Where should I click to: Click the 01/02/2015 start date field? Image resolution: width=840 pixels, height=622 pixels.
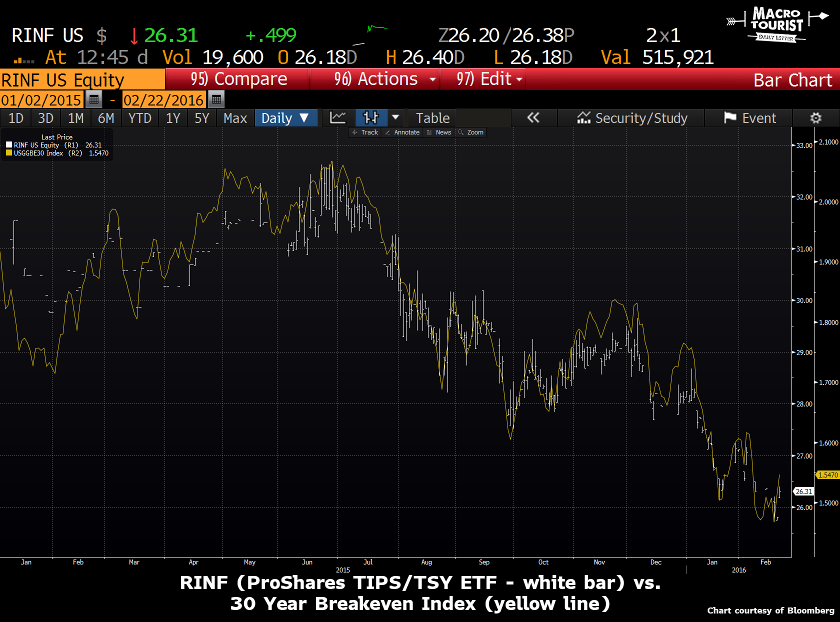pyautogui.click(x=41, y=100)
